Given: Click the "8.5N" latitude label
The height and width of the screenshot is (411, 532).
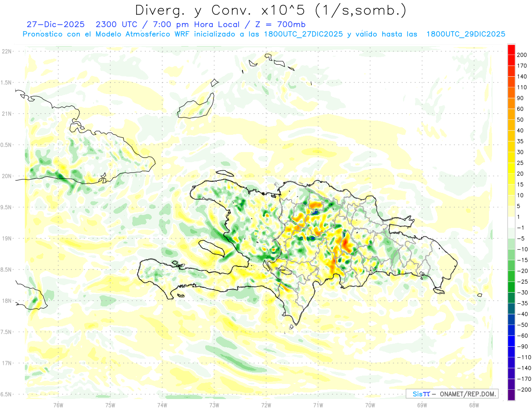Looking at the screenshot, I should tap(6, 270).
